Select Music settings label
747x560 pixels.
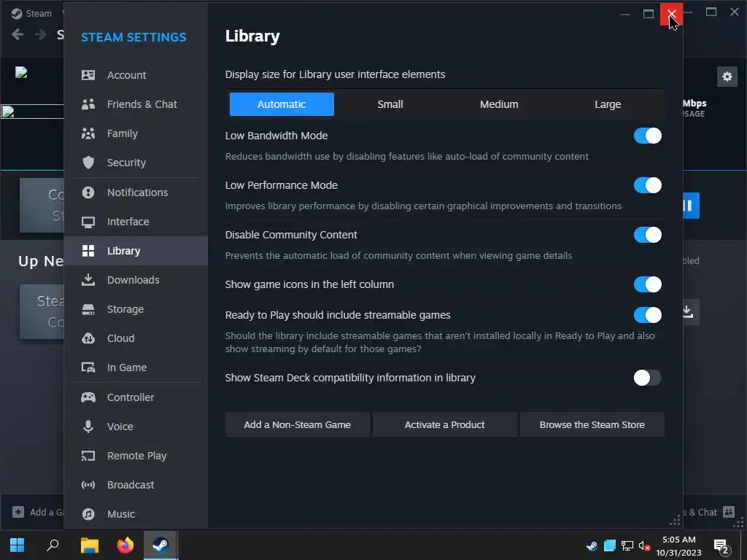tap(121, 514)
